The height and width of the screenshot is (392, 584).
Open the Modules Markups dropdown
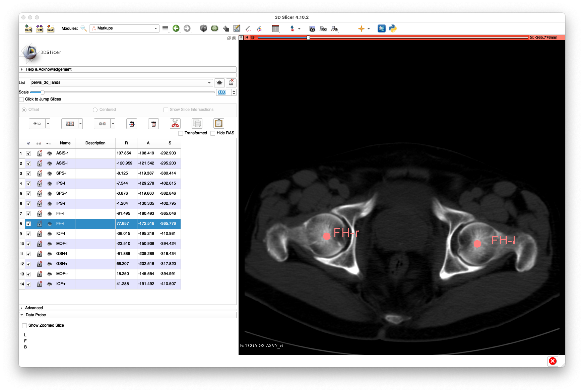pyautogui.click(x=124, y=28)
